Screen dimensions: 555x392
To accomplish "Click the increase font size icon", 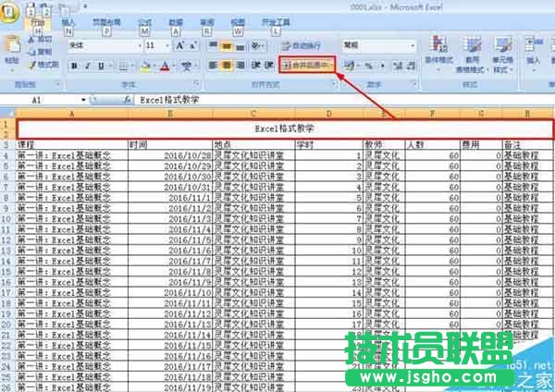I will pos(179,44).
